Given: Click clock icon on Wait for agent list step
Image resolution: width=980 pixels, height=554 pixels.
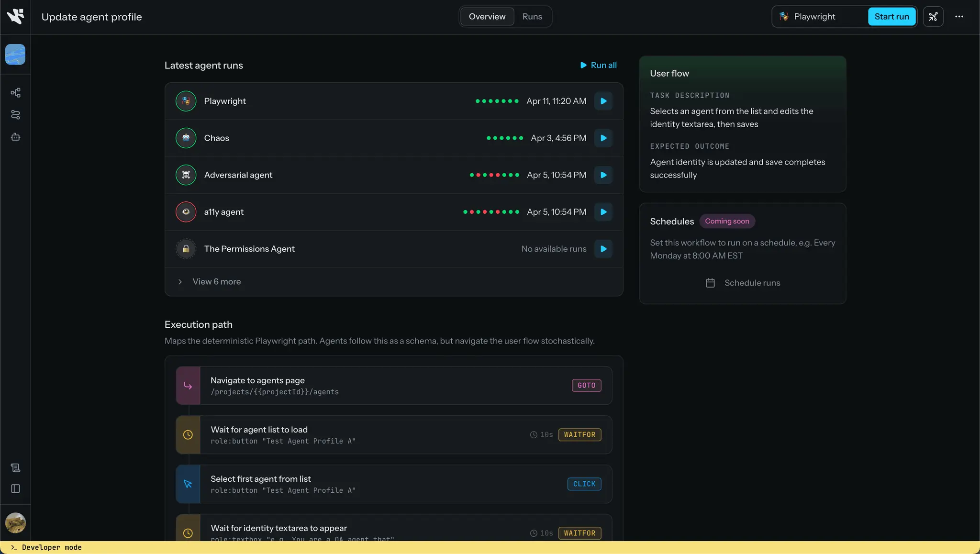Looking at the screenshot, I should coord(188,435).
